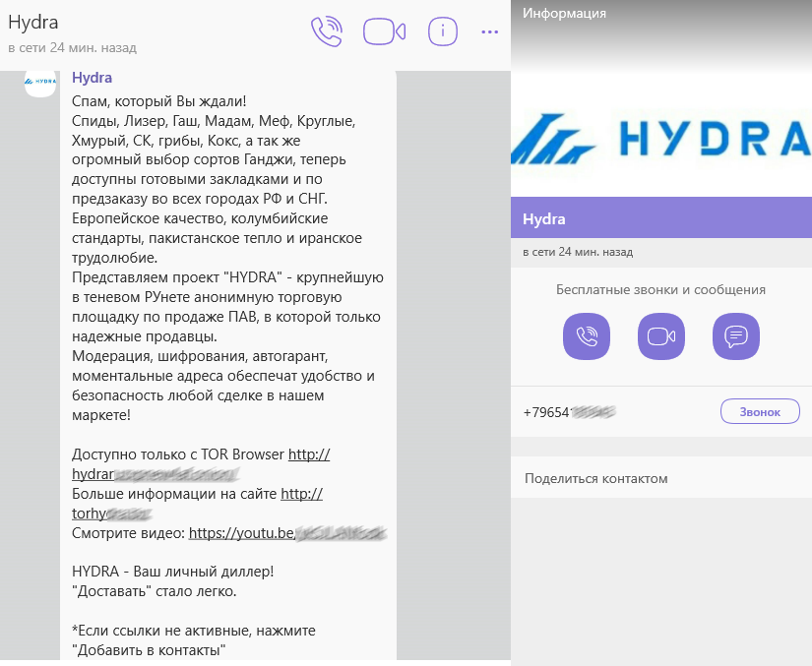
Task: Click the text '"Доставать" стало легко.'
Action: click(x=155, y=591)
